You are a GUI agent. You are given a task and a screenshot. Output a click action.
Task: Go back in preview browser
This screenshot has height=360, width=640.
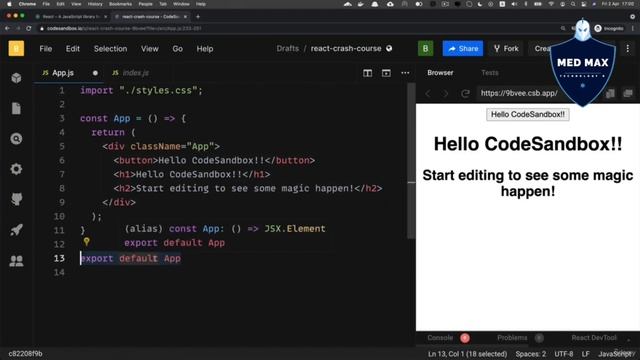[x=428, y=93]
